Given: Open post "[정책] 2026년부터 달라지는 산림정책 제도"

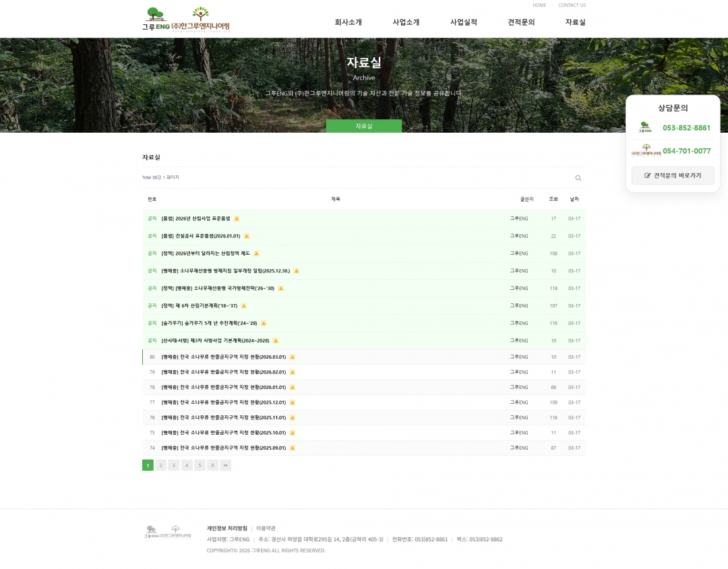Looking at the screenshot, I should pos(205,253).
